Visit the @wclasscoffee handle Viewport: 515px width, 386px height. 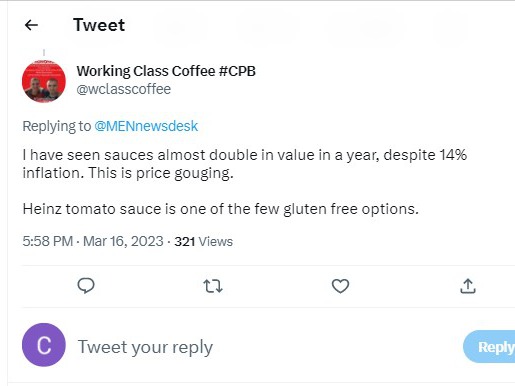coord(124,89)
